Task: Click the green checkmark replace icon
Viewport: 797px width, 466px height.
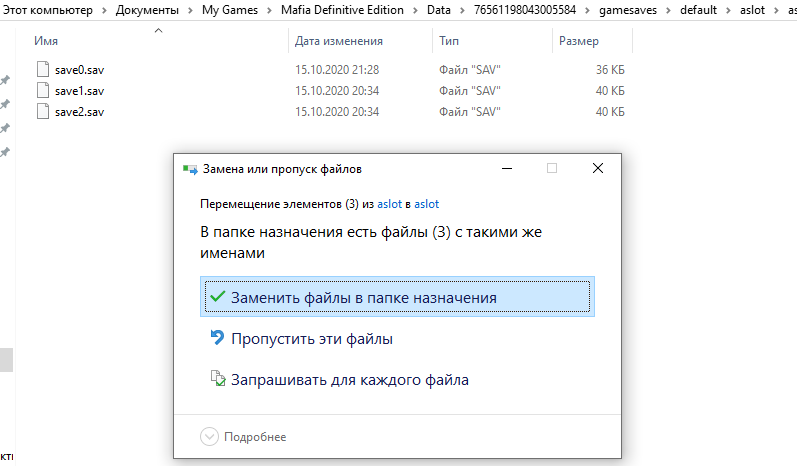Action: point(217,297)
